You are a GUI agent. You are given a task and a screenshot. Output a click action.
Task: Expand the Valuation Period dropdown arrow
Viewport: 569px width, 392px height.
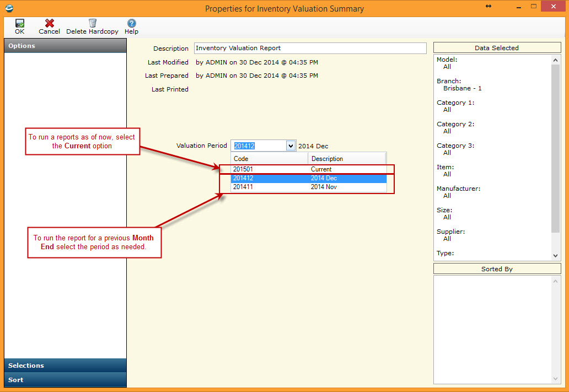coord(291,146)
